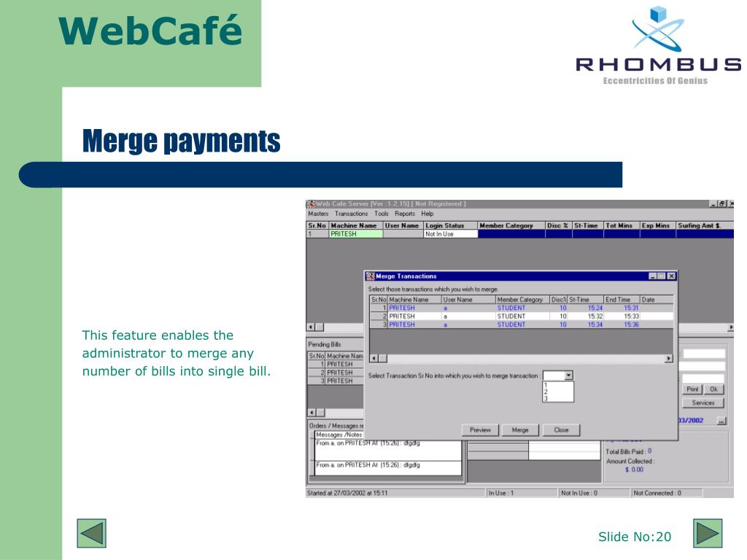Click the Surfing Amt $ column header
Screen dimensions: 747x560
pyautogui.click(x=704, y=226)
